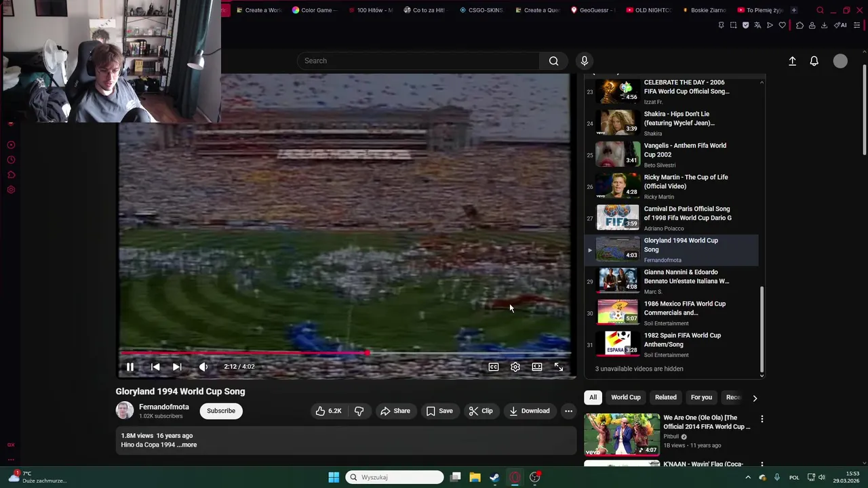Open the browser AI assistant icon
The width and height of the screenshot is (868, 488).
tap(840, 25)
